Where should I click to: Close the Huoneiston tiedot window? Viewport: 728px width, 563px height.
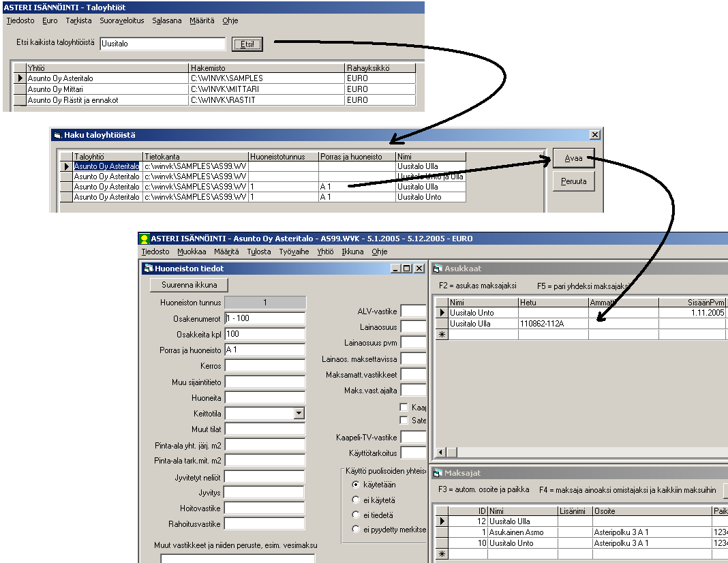419,269
